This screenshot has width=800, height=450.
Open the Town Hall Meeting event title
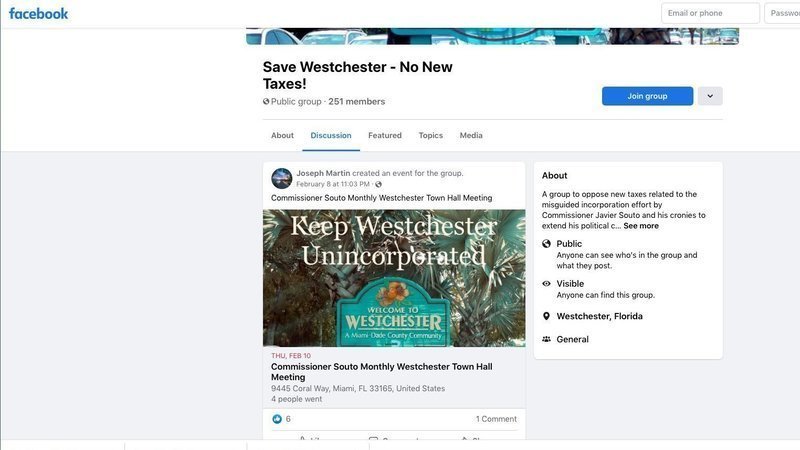tap(382, 372)
